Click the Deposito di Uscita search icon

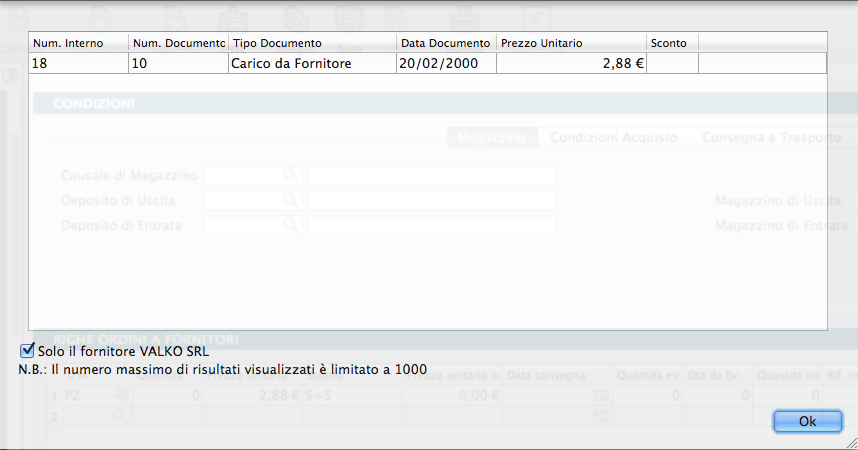coord(290,200)
